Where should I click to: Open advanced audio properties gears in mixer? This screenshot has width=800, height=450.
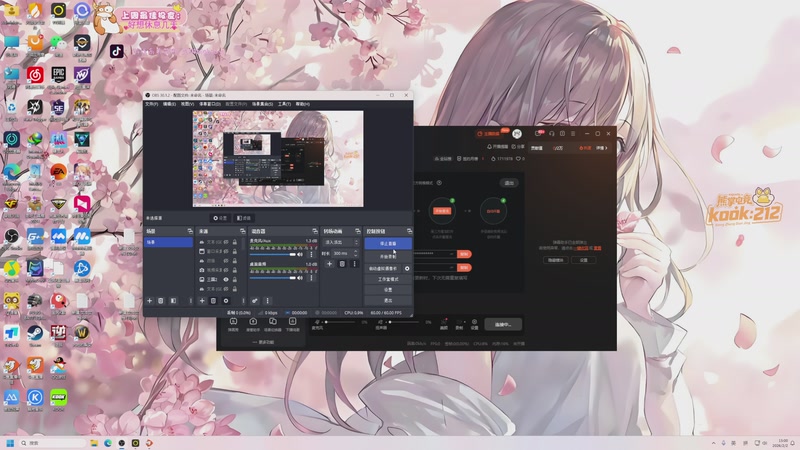255,301
